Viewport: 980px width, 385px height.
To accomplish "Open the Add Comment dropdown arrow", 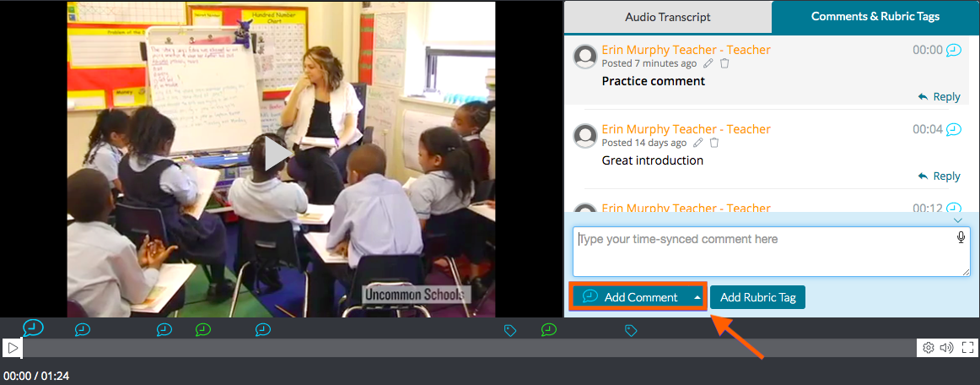I will (x=697, y=297).
